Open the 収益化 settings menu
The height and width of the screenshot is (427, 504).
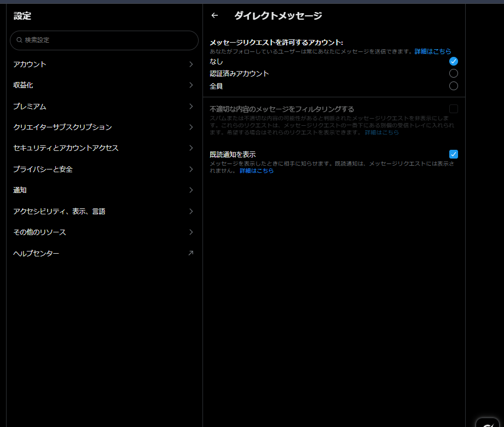click(x=104, y=85)
